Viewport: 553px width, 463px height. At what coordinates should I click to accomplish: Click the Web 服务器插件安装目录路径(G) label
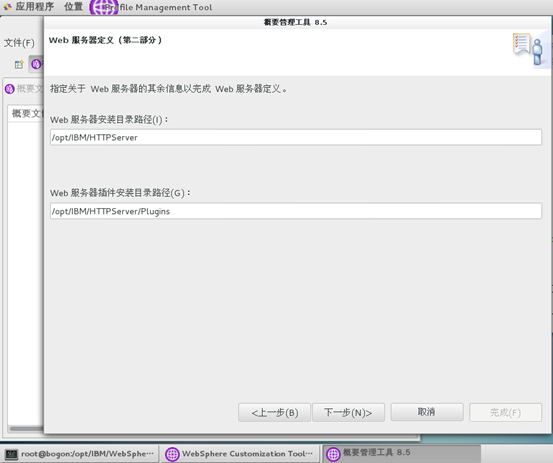point(120,193)
